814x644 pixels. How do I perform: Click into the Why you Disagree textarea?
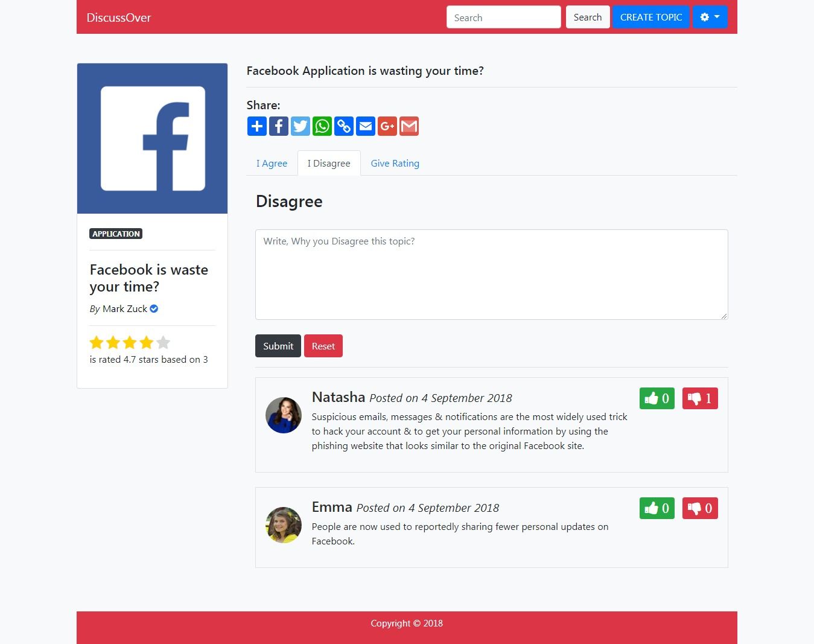pos(492,275)
